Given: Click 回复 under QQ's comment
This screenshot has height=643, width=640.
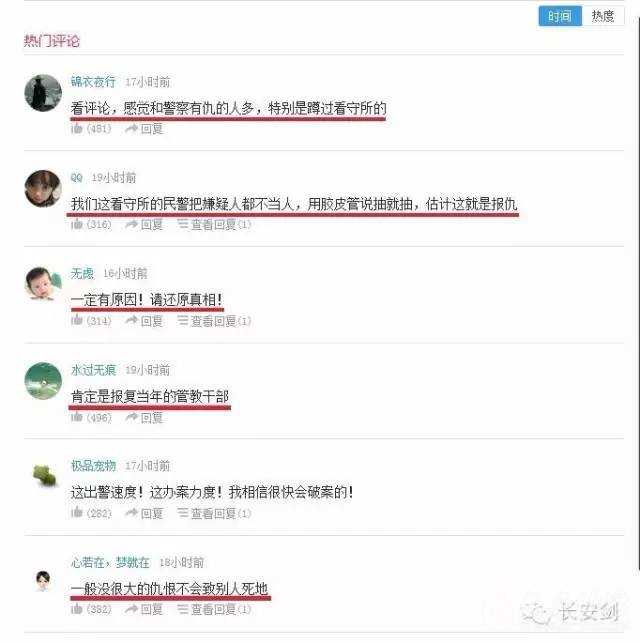Looking at the screenshot, I should click(144, 224).
